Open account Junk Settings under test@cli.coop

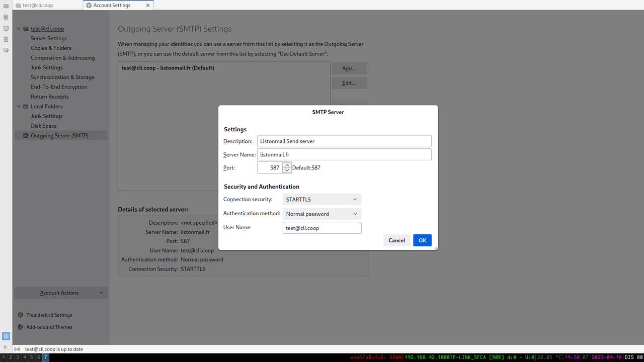click(x=47, y=67)
